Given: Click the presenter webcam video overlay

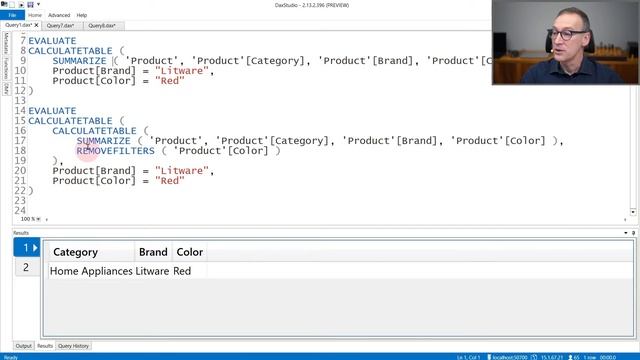Looking at the screenshot, I should (x=566, y=42).
